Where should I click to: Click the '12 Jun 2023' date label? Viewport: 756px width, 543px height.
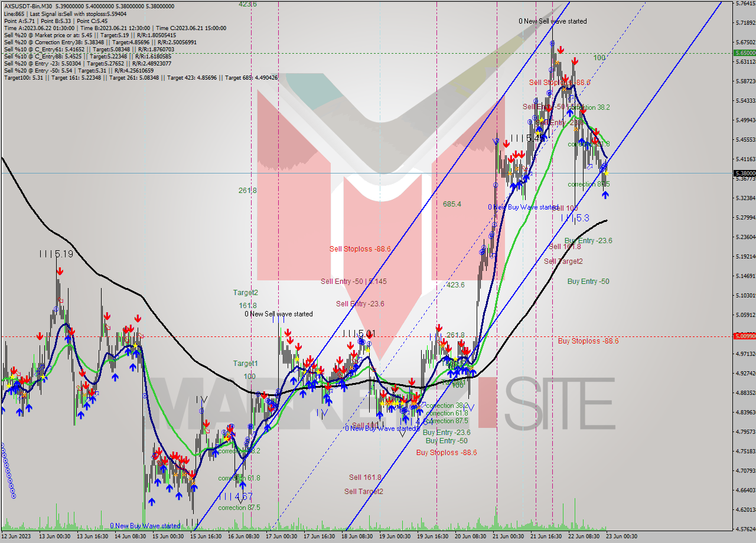[15, 537]
